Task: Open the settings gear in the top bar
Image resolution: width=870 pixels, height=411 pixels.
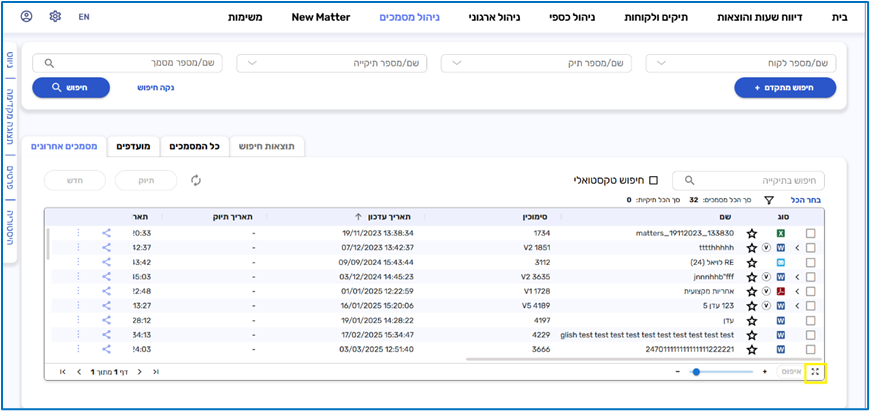Action: pos(55,17)
